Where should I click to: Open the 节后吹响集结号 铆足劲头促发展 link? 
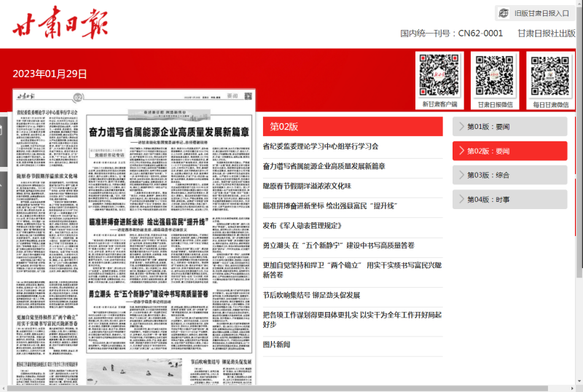click(312, 295)
